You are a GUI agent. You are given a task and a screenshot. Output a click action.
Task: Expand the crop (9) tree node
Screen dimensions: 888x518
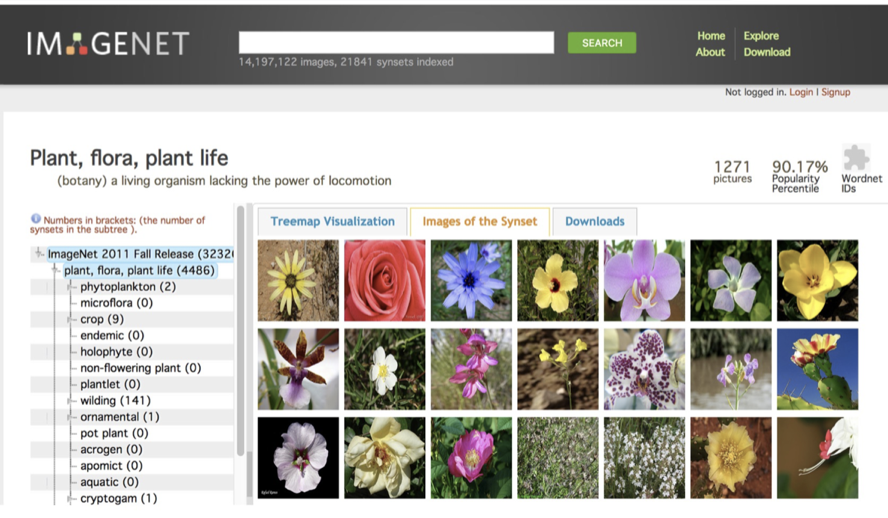pos(71,319)
